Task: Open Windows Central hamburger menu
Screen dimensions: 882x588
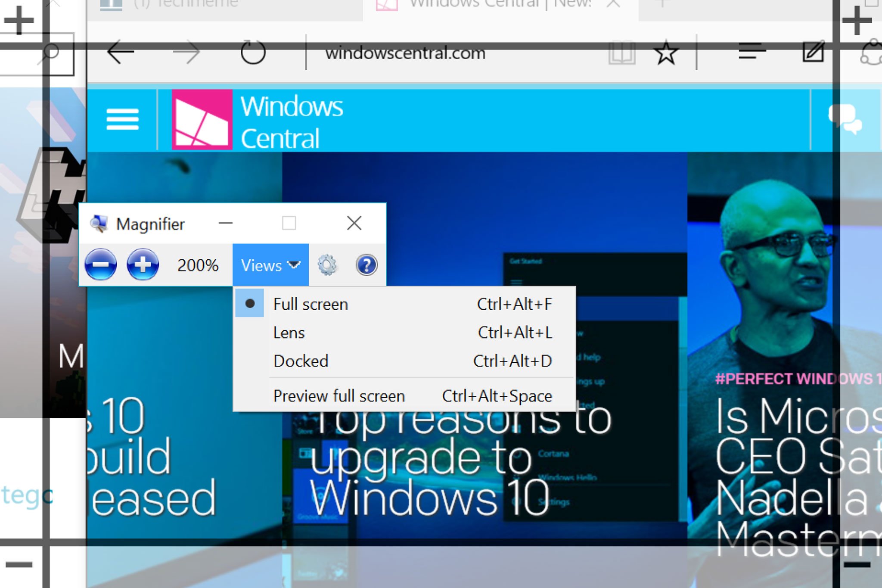Action: [123, 119]
